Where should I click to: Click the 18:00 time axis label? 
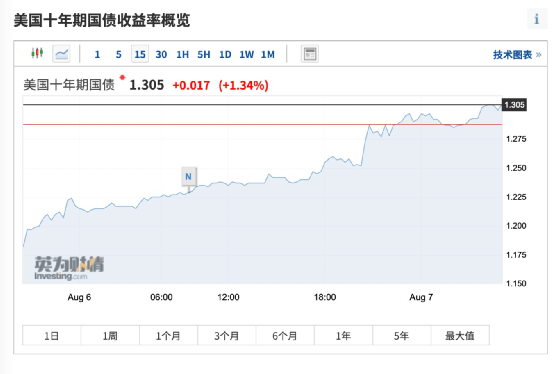325,297
